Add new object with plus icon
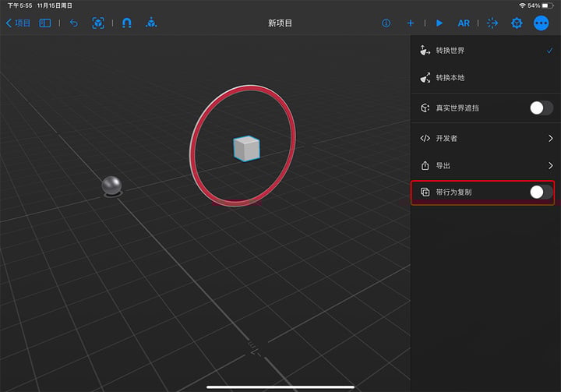 tap(411, 23)
